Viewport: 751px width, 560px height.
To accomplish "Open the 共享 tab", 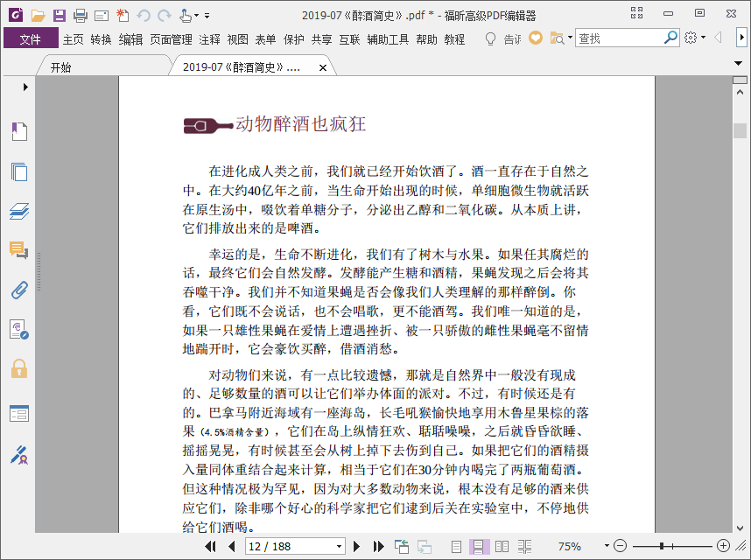I will point(321,39).
